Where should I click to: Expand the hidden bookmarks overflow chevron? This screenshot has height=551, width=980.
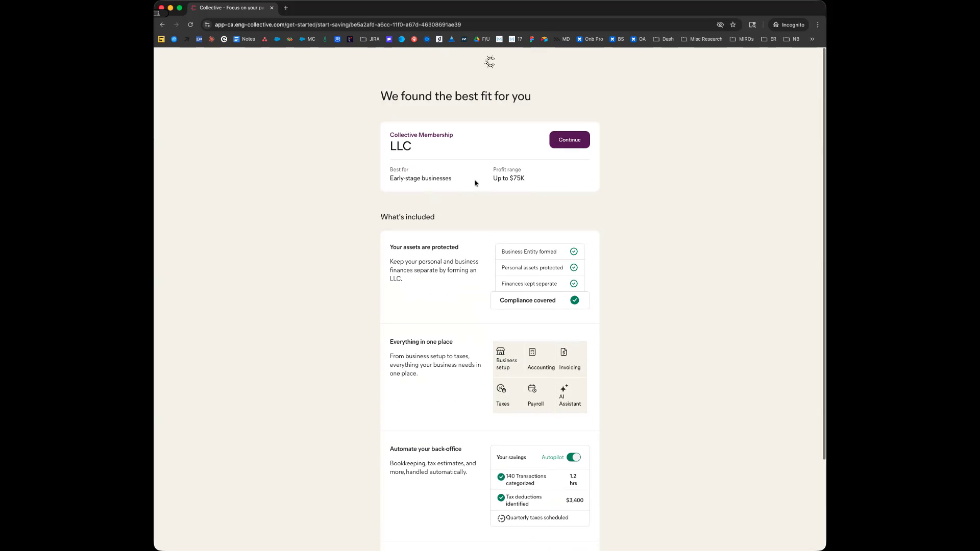click(812, 39)
